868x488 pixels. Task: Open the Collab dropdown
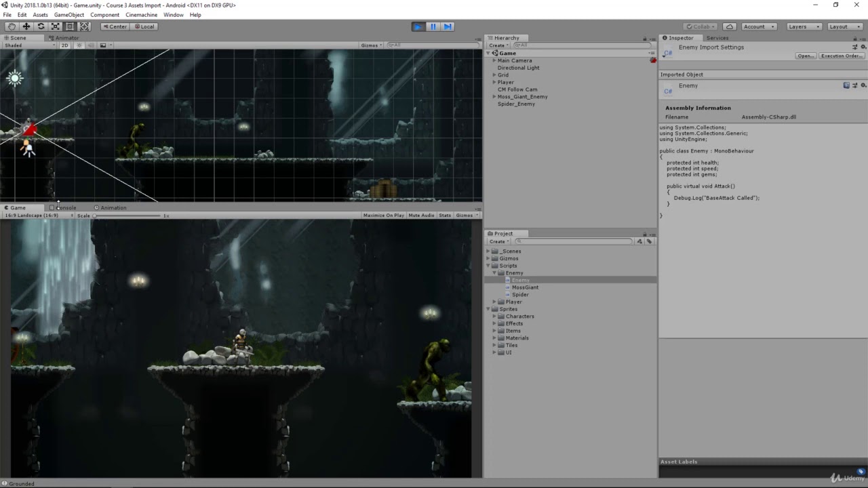pyautogui.click(x=702, y=26)
